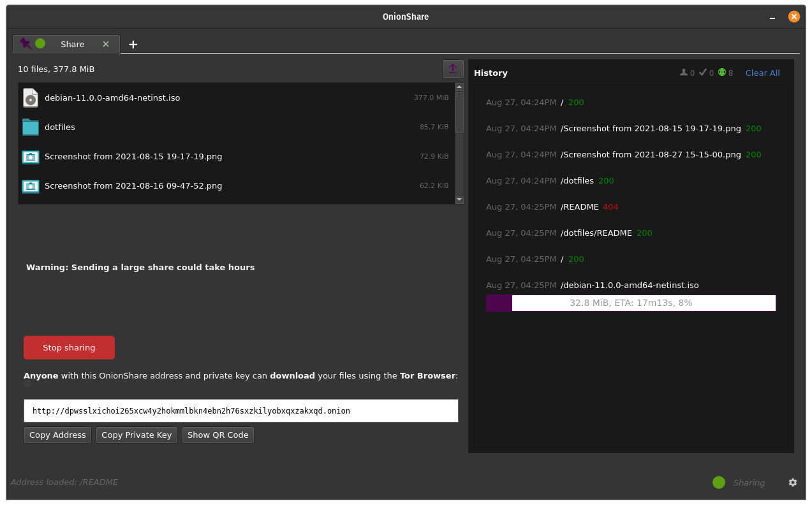Select Screenshot from 2021-08-15 19-17-19.png row
Image resolution: width=812 pixels, height=506 pixels.
[236, 156]
